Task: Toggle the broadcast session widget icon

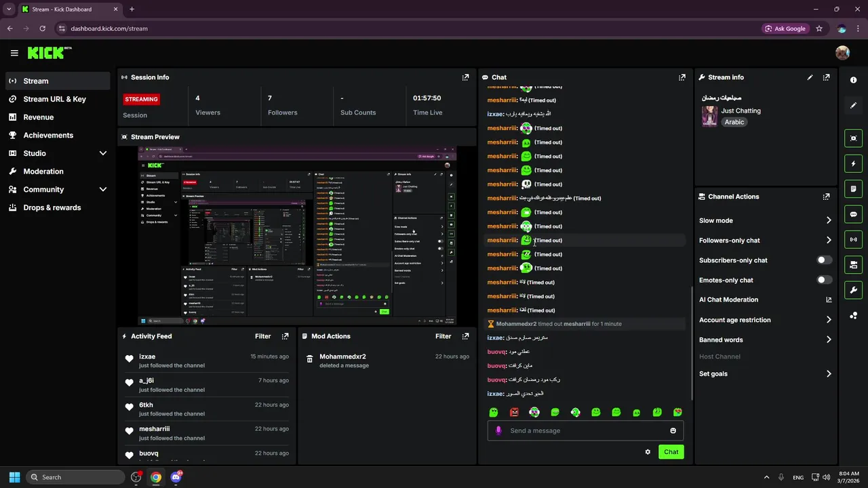Action: (x=853, y=239)
